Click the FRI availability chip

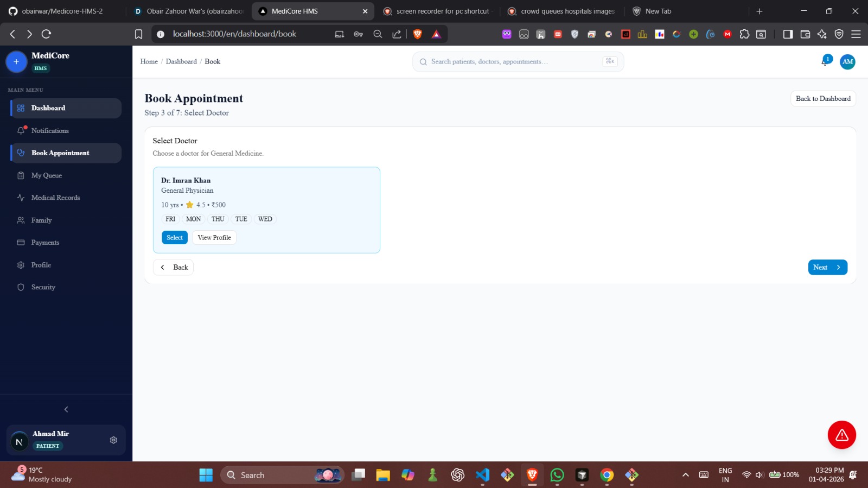pyautogui.click(x=170, y=219)
